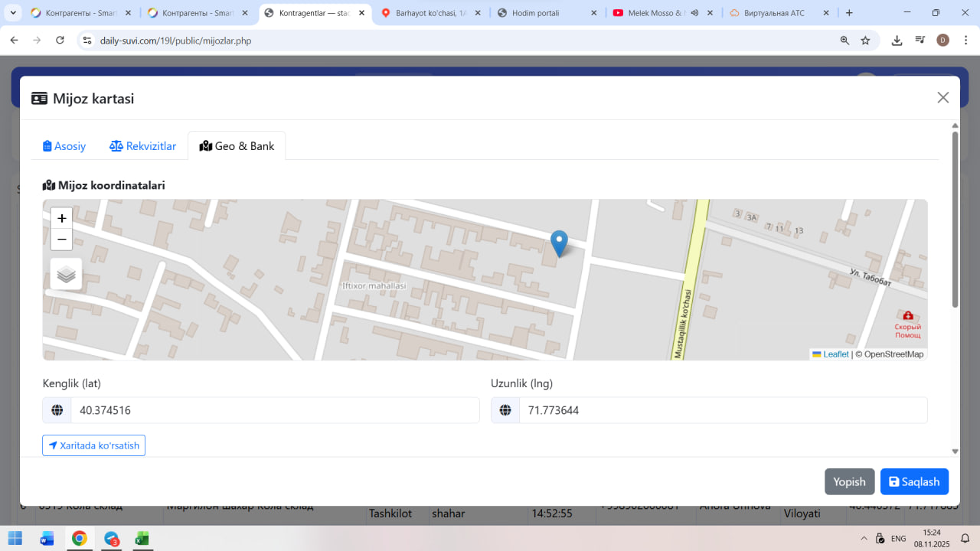This screenshot has height=551, width=980.
Task: Select the Geo & Bank tab
Action: point(237,146)
